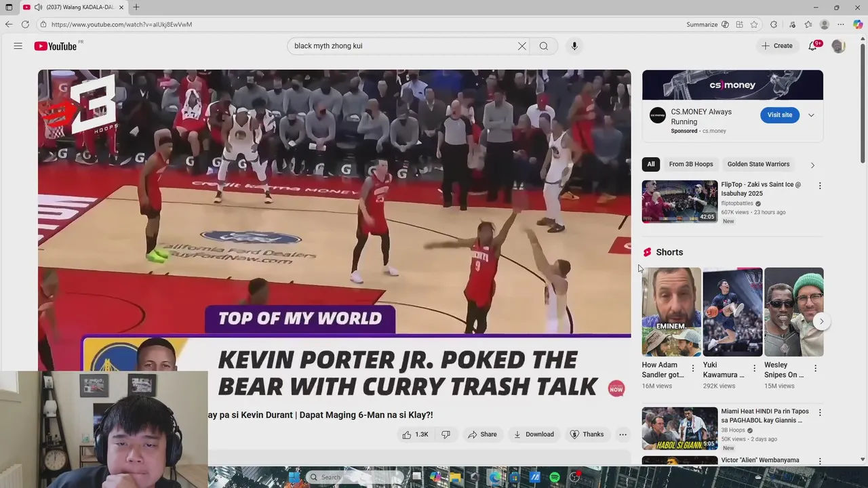Open the 3B Hoops channel link

[x=733, y=430]
